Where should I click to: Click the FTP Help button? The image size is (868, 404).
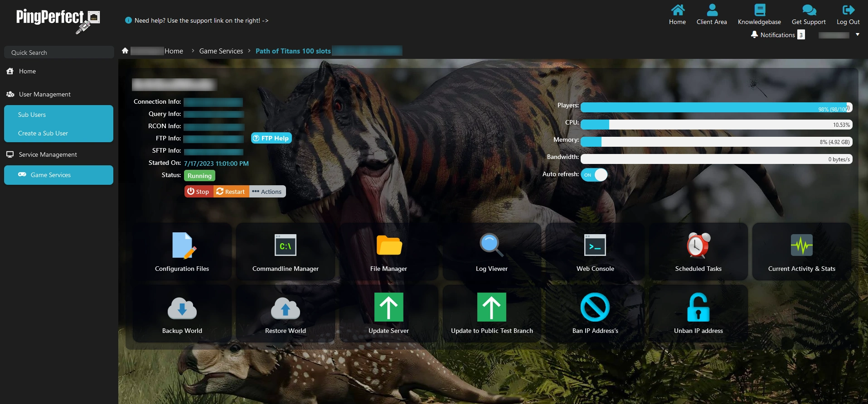coord(271,138)
